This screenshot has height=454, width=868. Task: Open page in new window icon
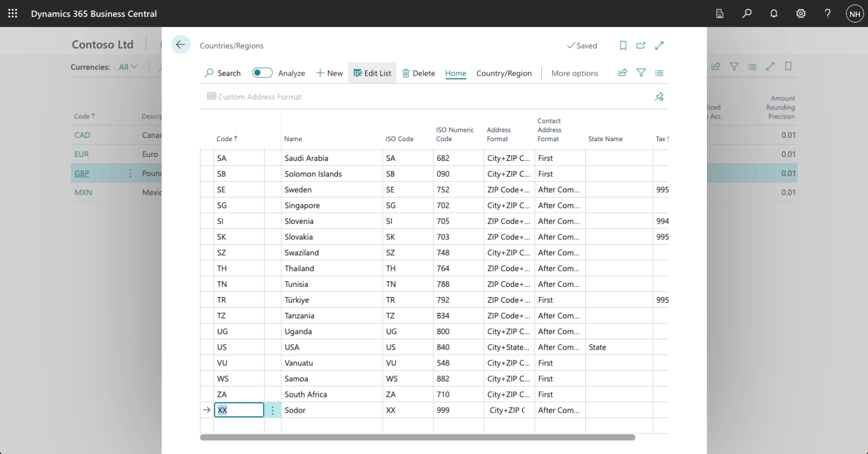coord(641,46)
